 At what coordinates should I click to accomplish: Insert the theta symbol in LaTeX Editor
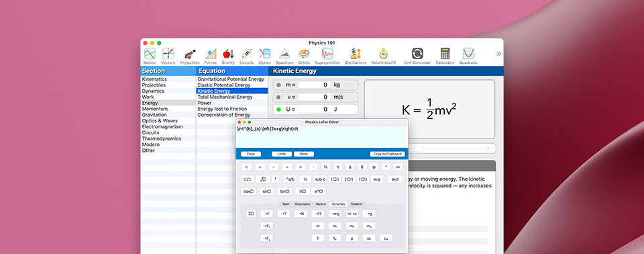[x=362, y=167]
